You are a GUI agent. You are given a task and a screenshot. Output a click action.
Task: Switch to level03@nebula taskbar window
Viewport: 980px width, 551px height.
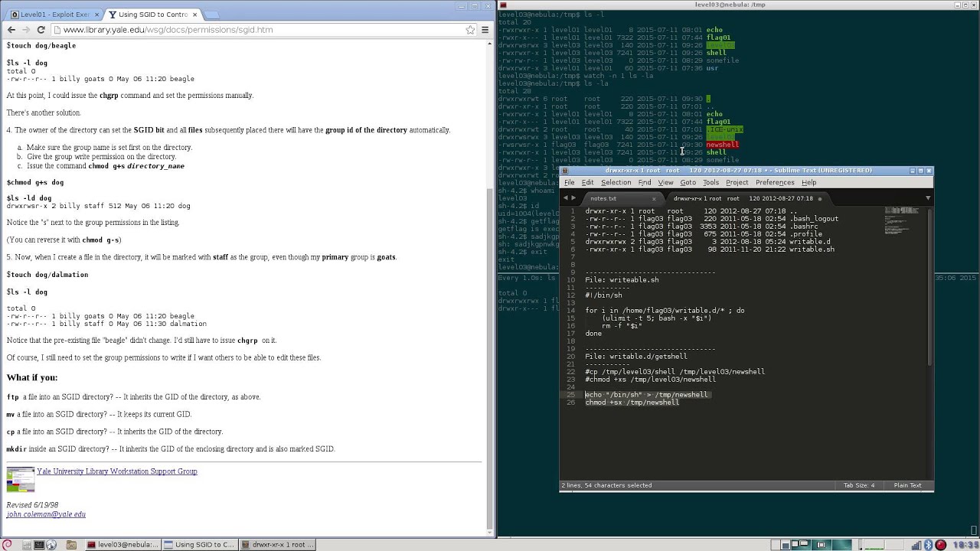(x=122, y=545)
